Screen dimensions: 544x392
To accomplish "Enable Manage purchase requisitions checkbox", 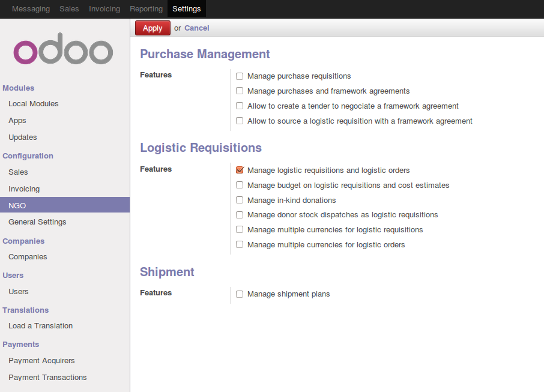I will point(240,76).
